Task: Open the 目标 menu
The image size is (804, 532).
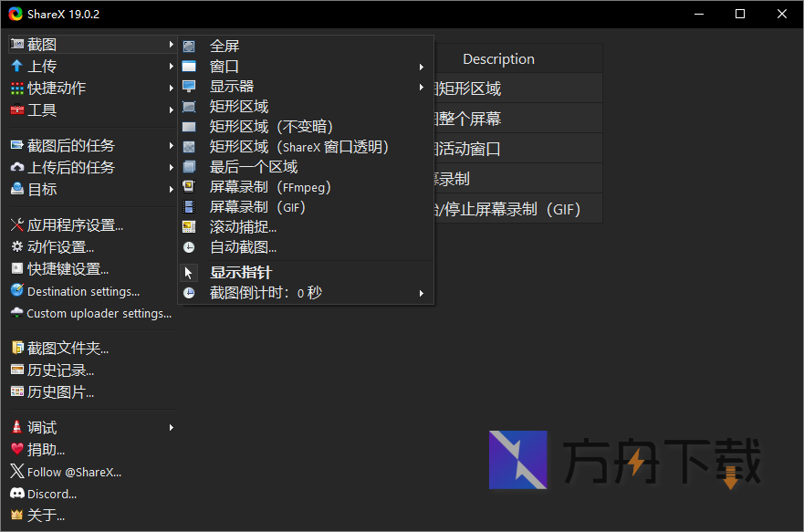Action: (35, 189)
